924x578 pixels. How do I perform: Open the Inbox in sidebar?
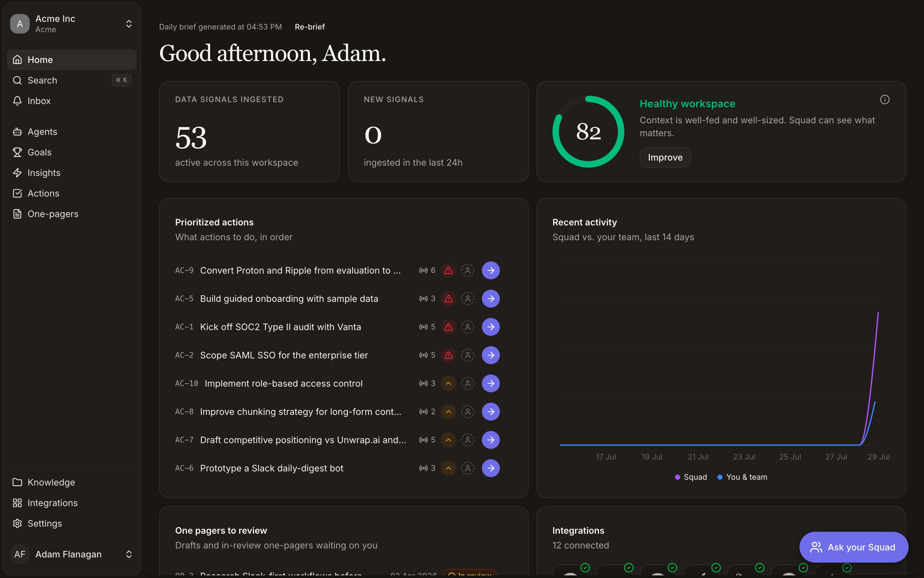pyautogui.click(x=72, y=101)
